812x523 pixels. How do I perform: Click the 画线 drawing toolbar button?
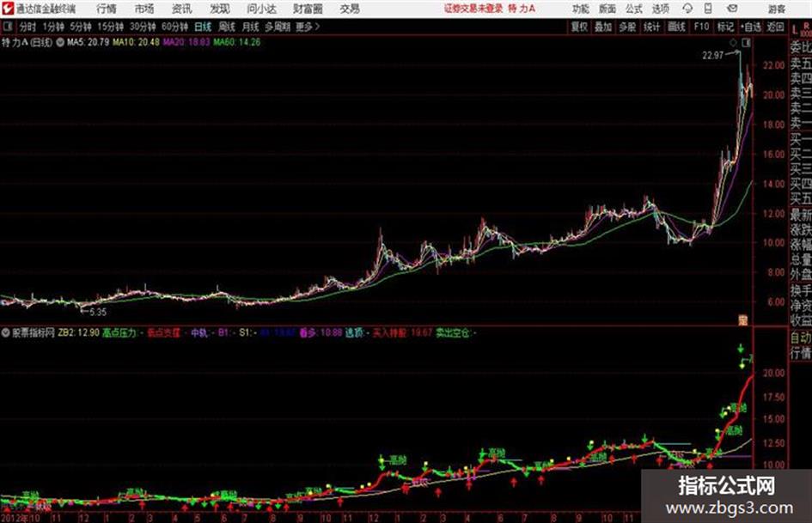click(x=676, y=27)
